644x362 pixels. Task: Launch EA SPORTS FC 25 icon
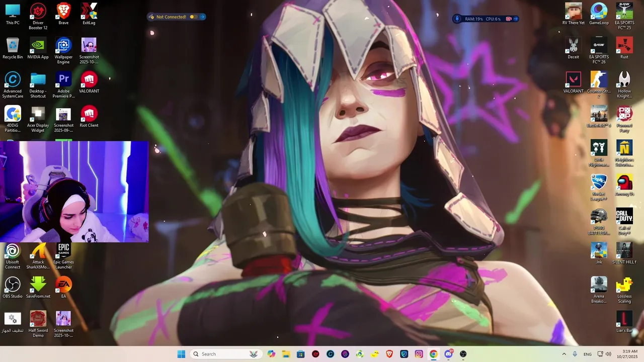(x=624, y=17)
